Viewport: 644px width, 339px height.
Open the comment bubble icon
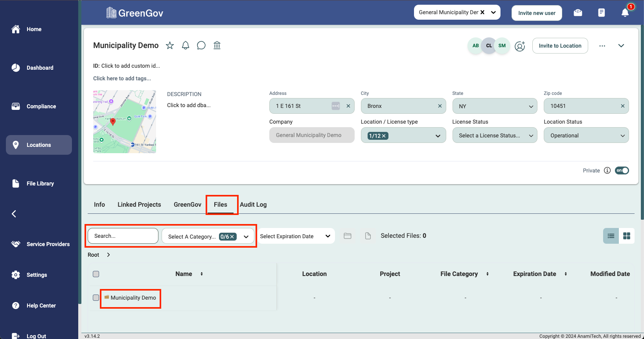tap(201, 46)
